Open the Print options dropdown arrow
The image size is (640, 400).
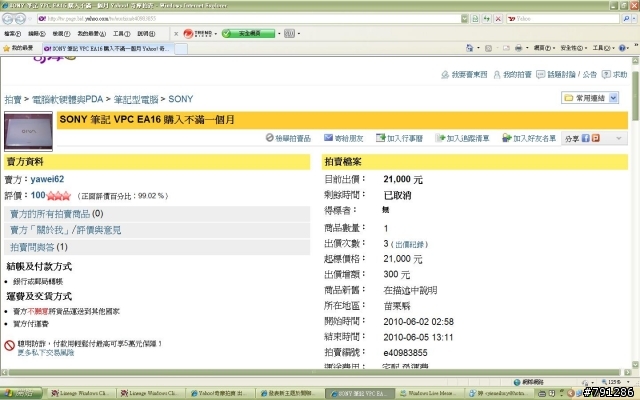(527, 48)
